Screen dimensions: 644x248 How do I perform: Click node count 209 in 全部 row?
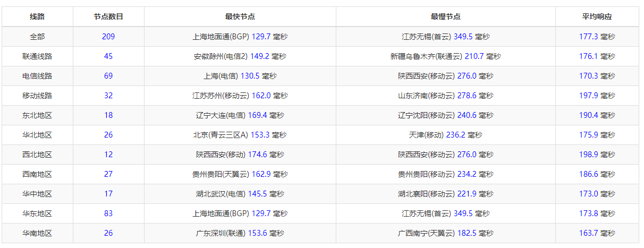click(x=108, y=37)
